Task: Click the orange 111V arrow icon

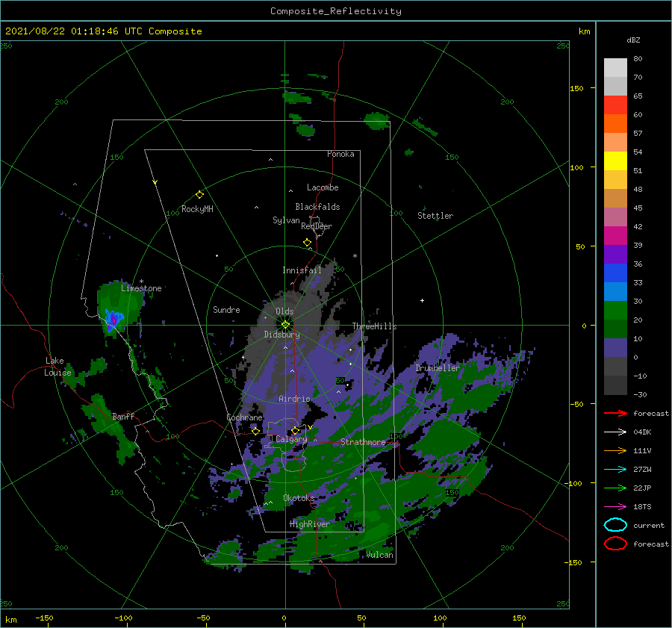Action: (615, 450)
